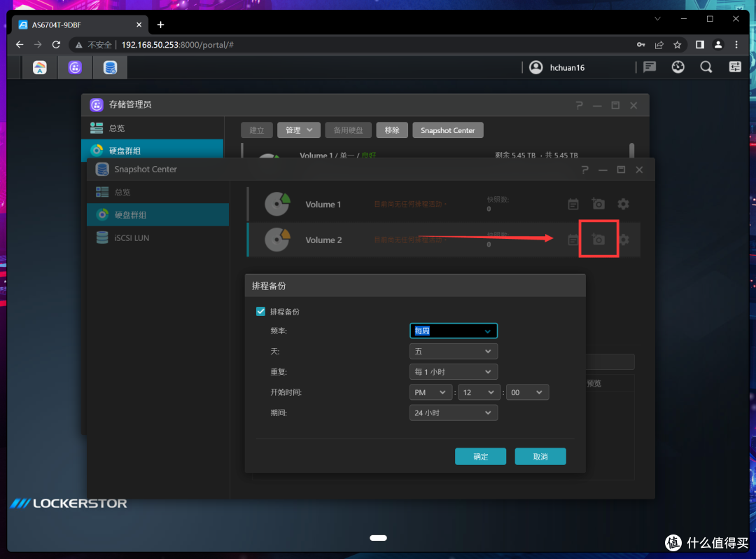
Task: Select iSCSI LUN in Snapshot Center sidebar
Action: click(x=132, y=238)
